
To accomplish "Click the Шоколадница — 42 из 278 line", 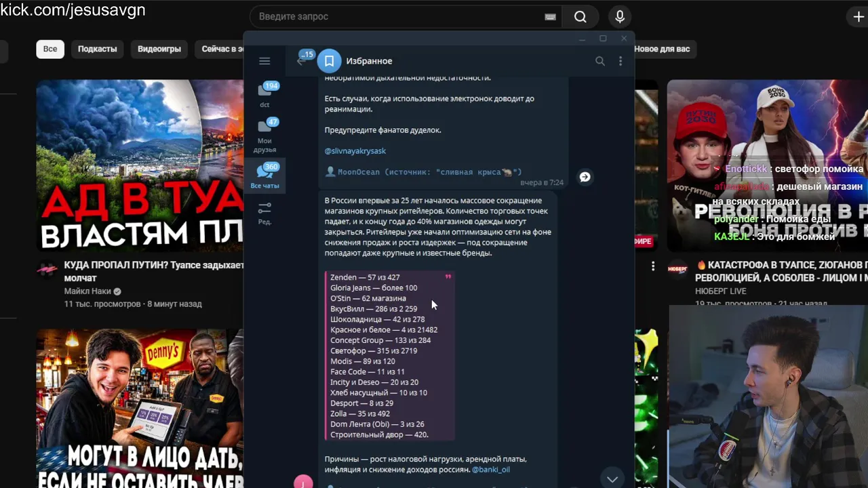I will [x=378, y=319].
